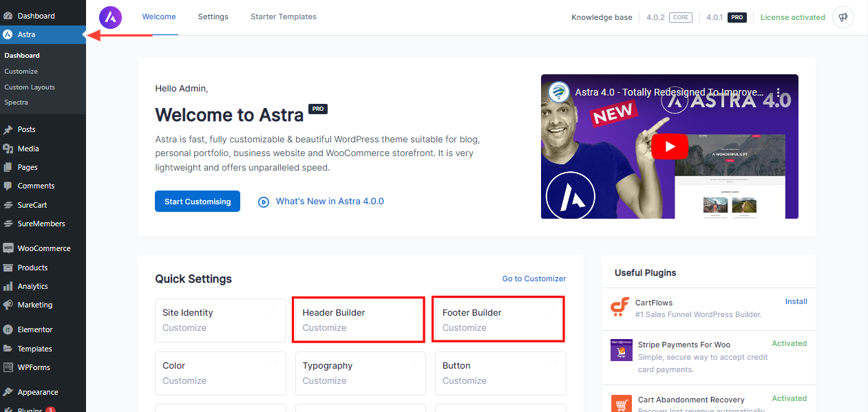Image resolution: width=868 pixels, height=412 pixels.
Task: Click the Astra icon in WordPress sidebar
Action: (x=8, y=34)
